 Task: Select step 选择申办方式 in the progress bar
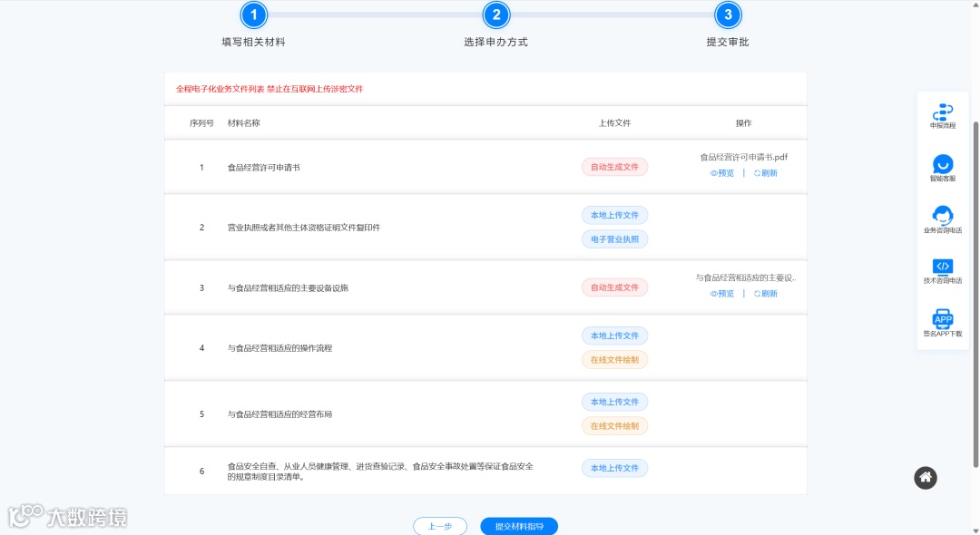point(495,15)
